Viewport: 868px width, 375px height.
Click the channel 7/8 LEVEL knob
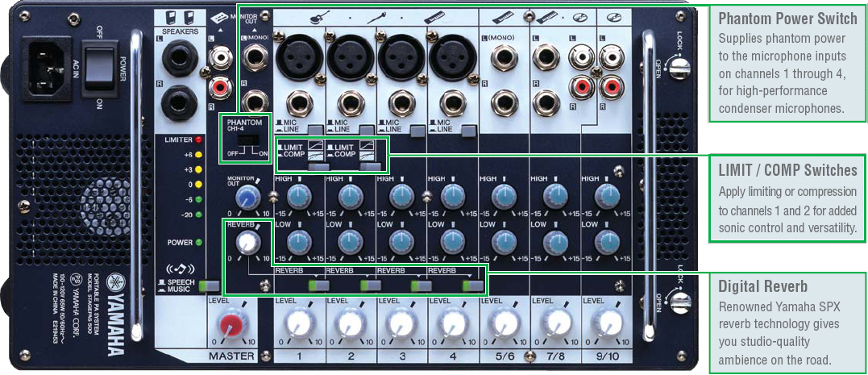(x=555, y=323)
